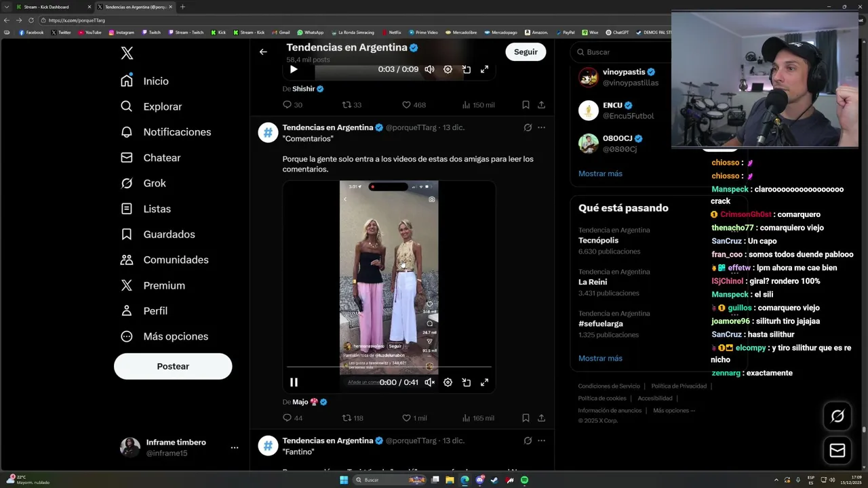Make top video fullscreen
Image resolution: width=868 pixels, height=488 pixels.
pyautogui.click(x=484, y=69)
